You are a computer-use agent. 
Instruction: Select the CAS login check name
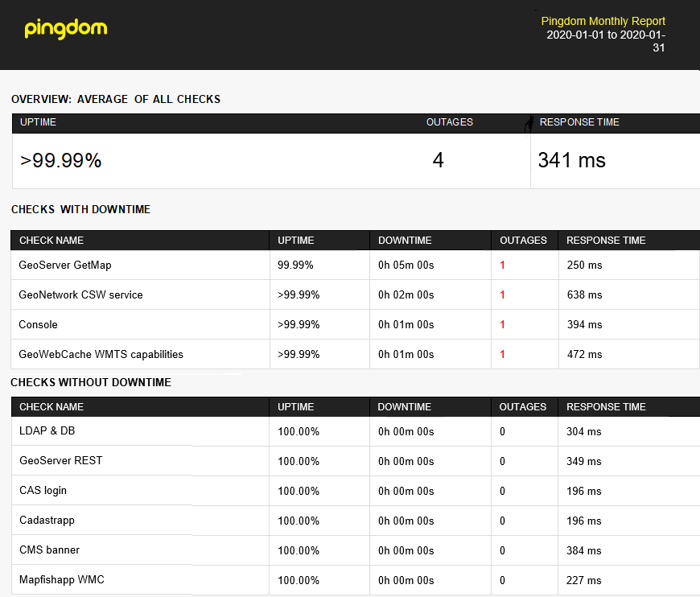click(43, 490)
